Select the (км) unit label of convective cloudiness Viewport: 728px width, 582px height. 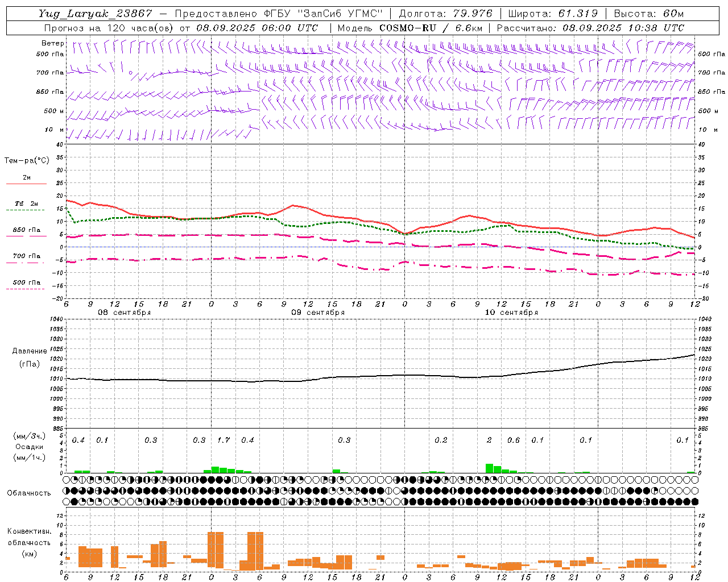tap(30, 553)
